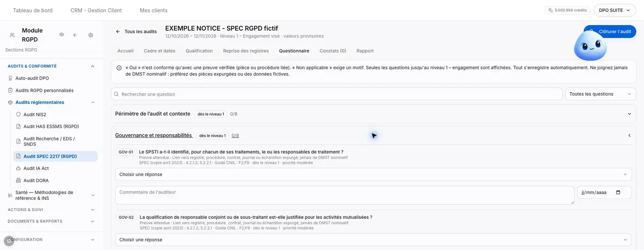Expand Santé — Méthodologies de référence & INS

pyautogui.click(x=92, y=195)
